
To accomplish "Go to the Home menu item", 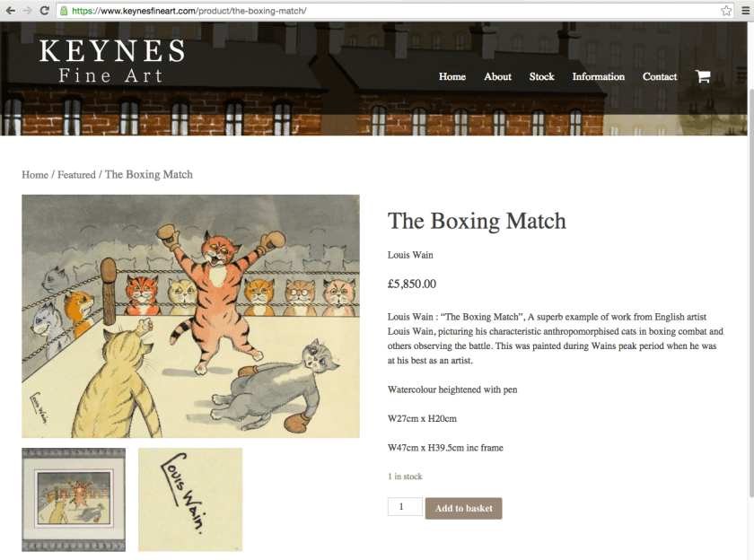I will 452,76.
